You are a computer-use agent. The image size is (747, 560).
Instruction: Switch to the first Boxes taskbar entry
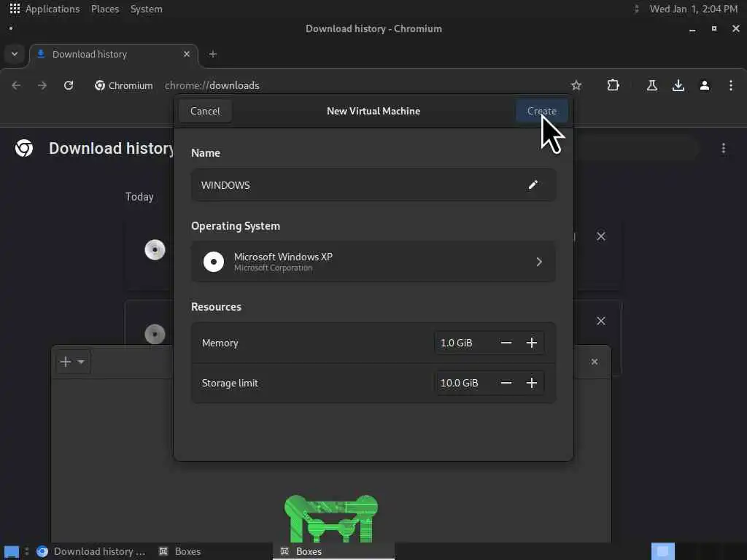[180, 551]
